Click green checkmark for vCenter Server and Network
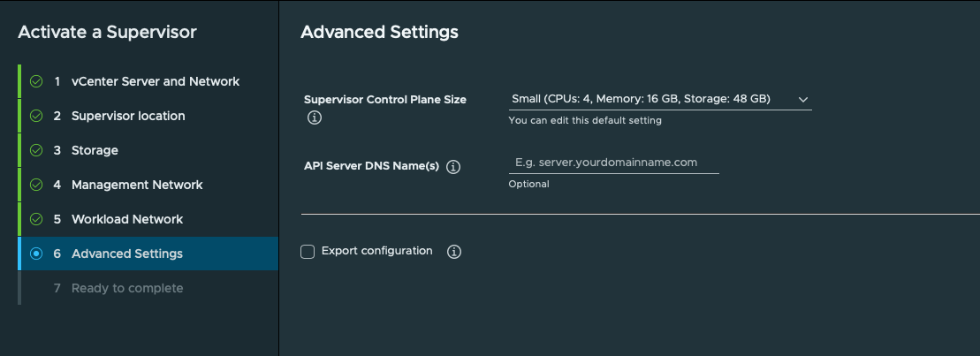This screenshot has width=980, height=356. 36,81
